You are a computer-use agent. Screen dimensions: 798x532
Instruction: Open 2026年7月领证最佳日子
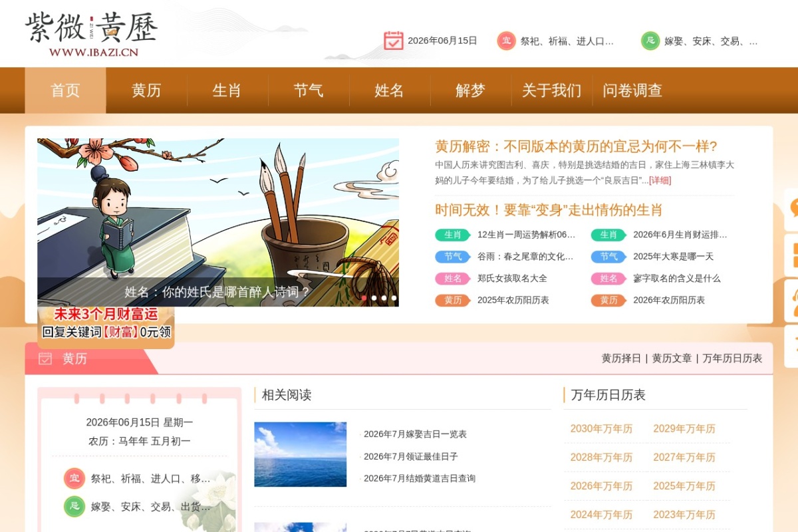[x=411, y=456]
